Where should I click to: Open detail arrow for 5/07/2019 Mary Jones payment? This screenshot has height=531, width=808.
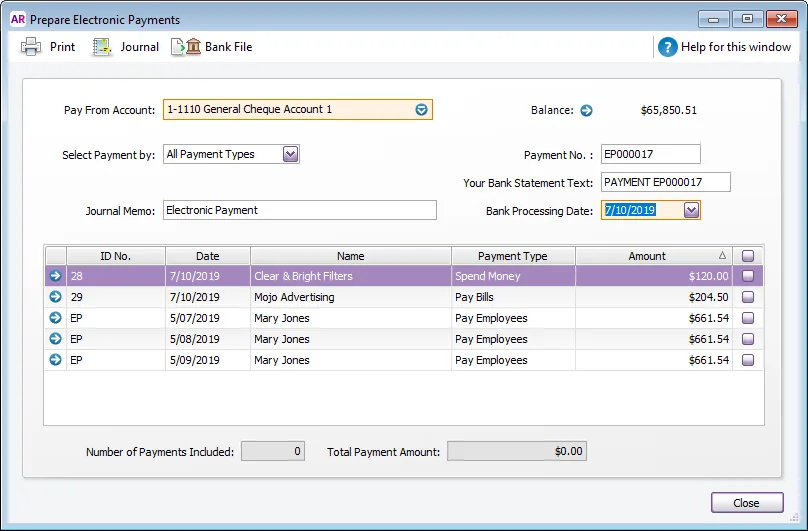(55, 318)
